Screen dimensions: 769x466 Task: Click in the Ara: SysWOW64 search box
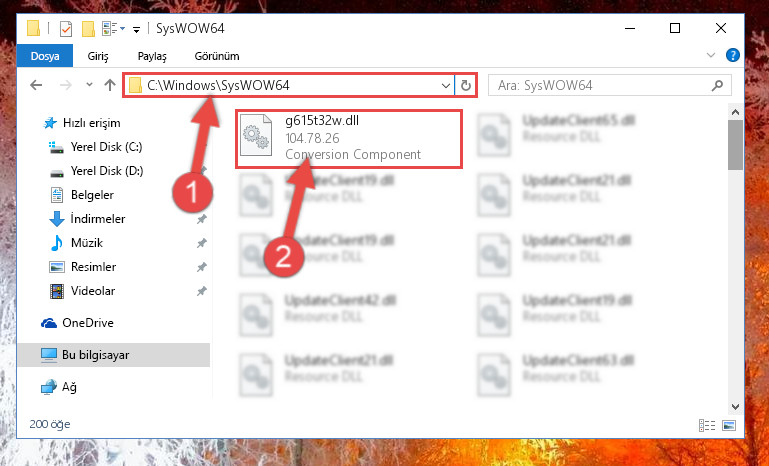[x=601, y=86]
